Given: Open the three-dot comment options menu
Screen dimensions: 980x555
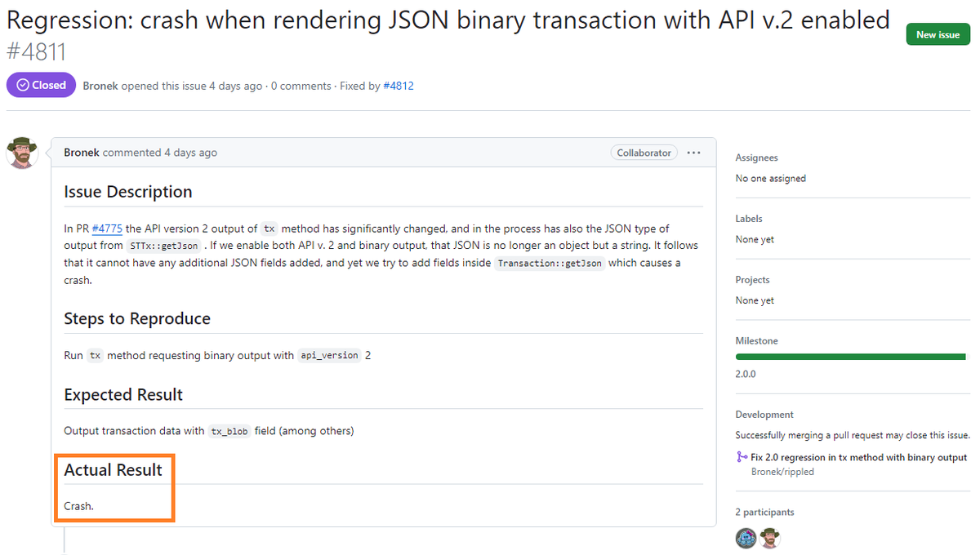Looking at the screenshot, I should [694, 153].
